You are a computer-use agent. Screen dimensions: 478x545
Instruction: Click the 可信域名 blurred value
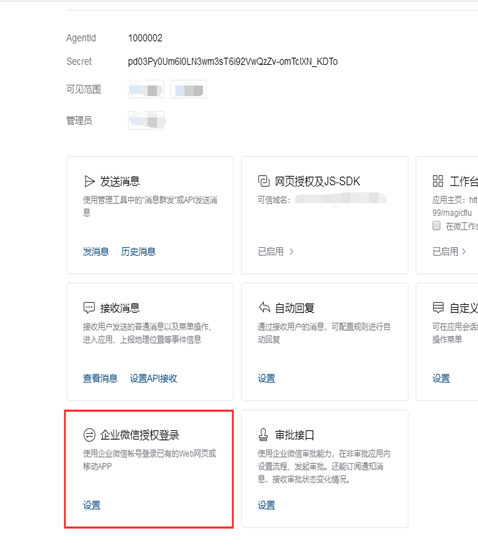[x=340, y=199]
